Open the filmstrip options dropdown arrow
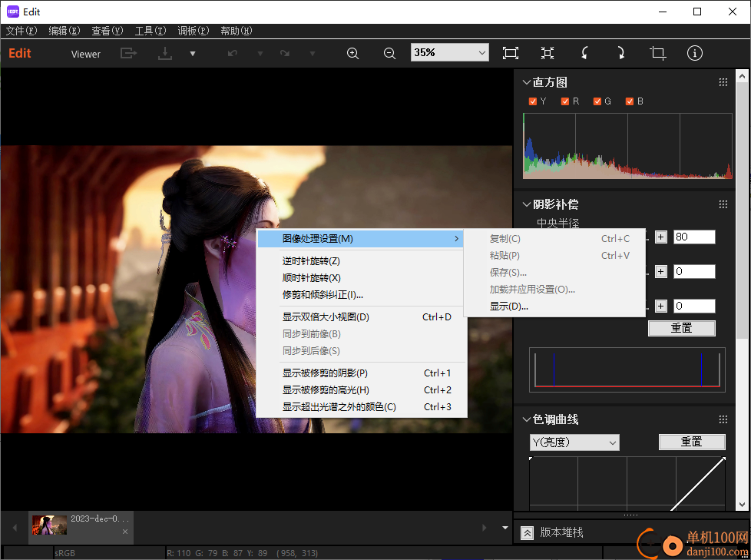The width and height of the screenshot is (751, 560). pyautogui.click(x=505, y=528)
